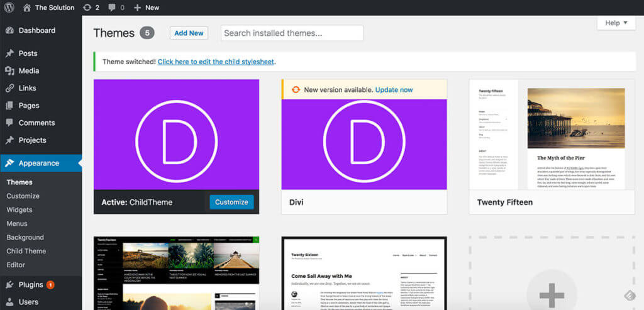Open the updates icon showing 2
Viewport: 644px width, 310px height.
pyautogui.click(x=87, y=8)
